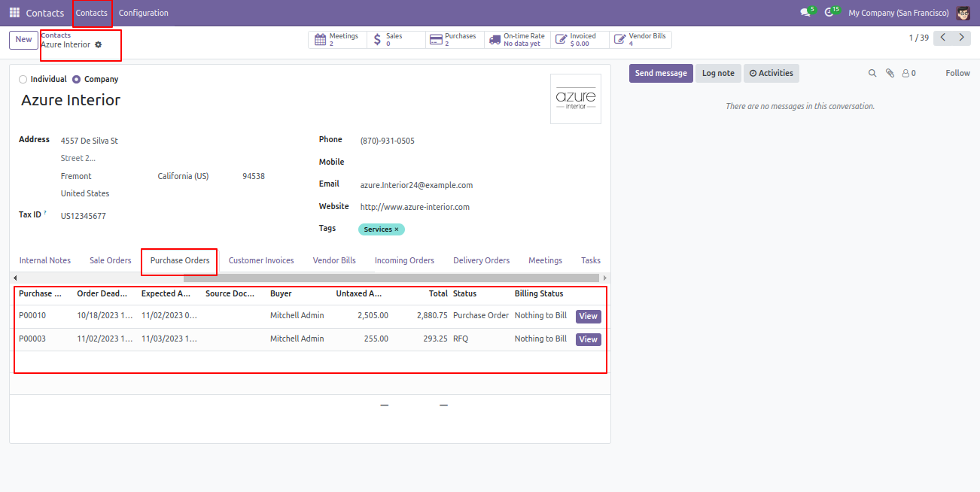Image resolution: width=980 pixels, height=492 pixels.
Task: Click View button for P00010
Action: pos(589,316)
